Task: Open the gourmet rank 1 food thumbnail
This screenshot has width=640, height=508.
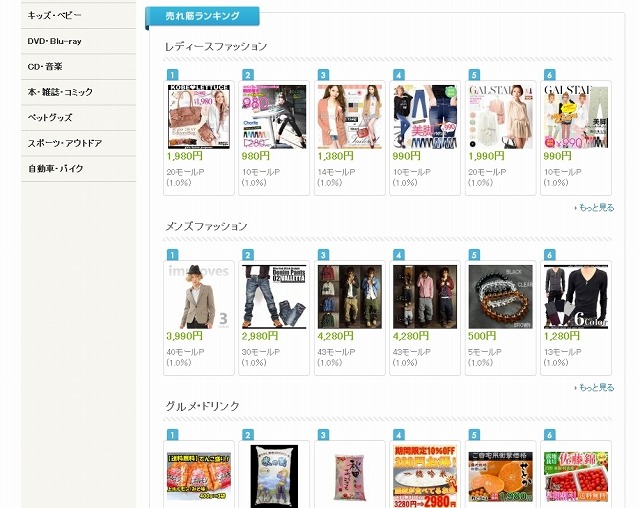Action: (199, 476)
